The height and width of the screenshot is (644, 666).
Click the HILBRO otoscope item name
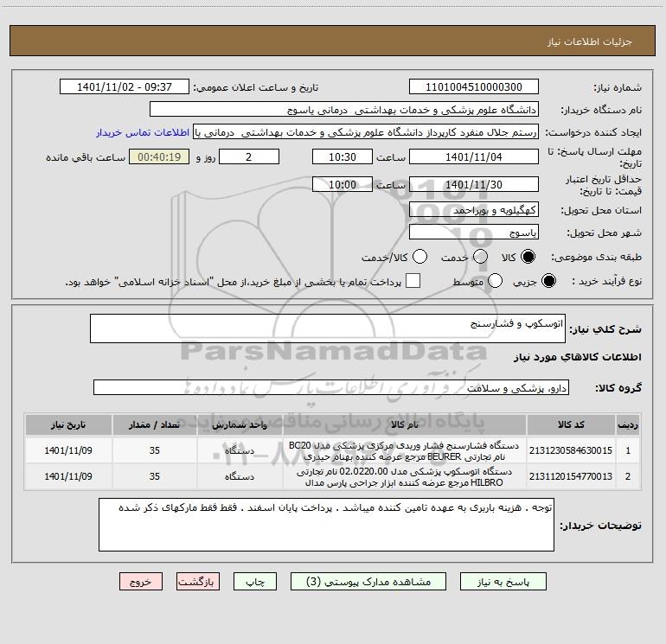click(404, 477)
